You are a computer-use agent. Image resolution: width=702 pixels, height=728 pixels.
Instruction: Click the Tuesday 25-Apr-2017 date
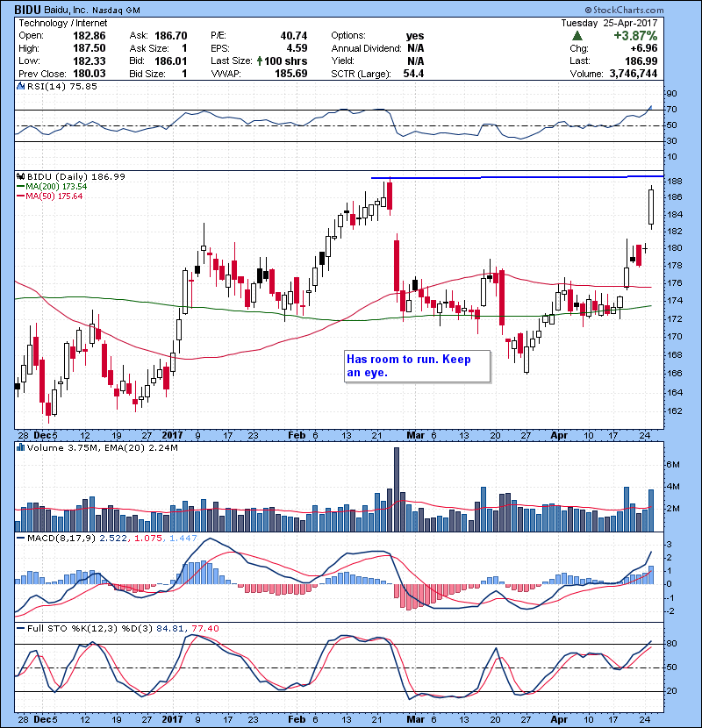[x=609, y=23]
